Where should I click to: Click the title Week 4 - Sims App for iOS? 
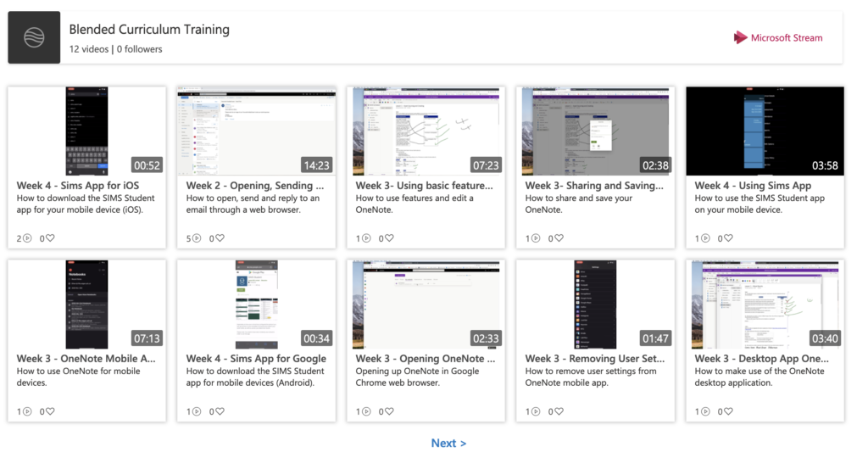[77, 186]
